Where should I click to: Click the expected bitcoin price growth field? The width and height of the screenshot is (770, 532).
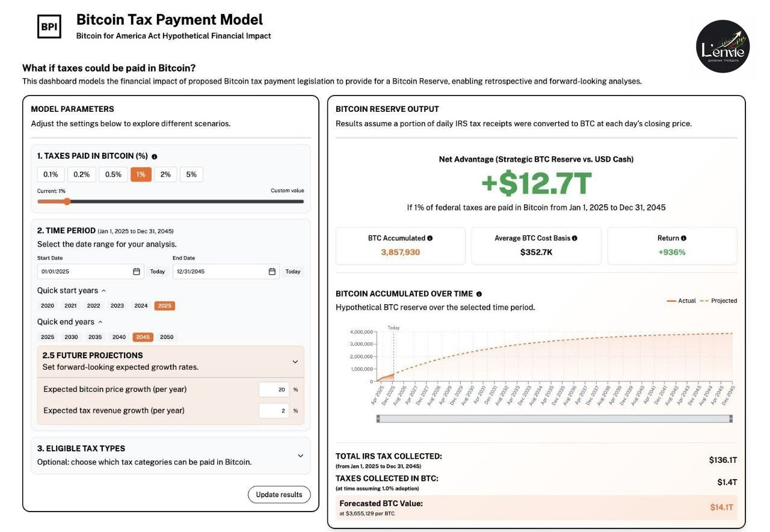pos(274,390)
